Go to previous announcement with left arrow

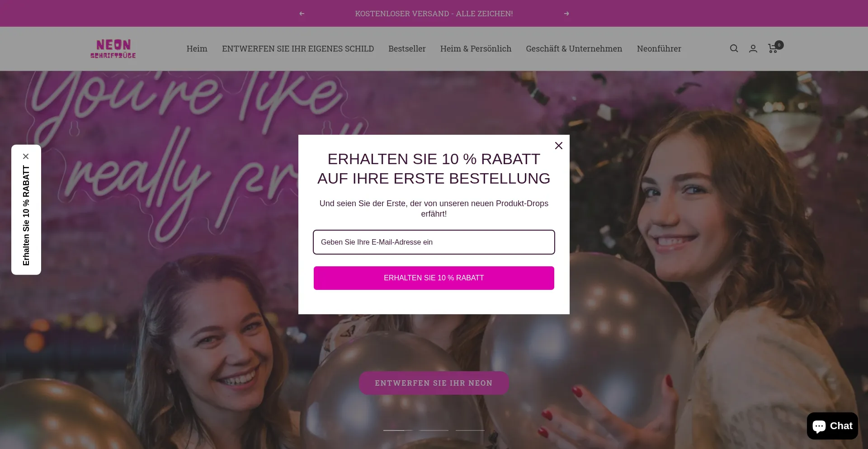302,14
